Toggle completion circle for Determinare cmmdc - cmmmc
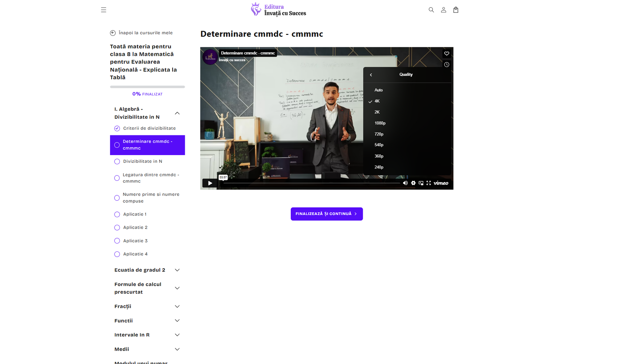The width and height of the screenshot is (617, 364). click(117, 145)
